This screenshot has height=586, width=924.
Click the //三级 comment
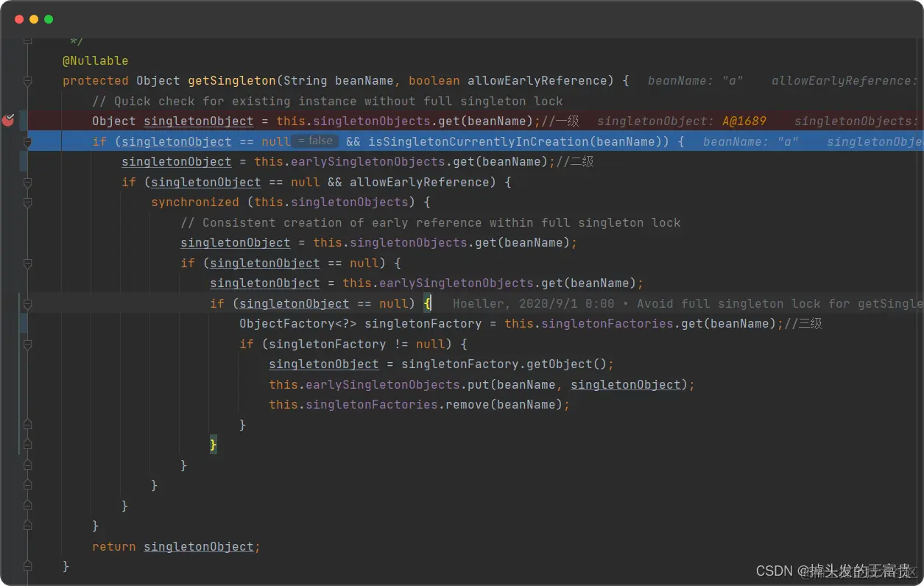[803, 324]
